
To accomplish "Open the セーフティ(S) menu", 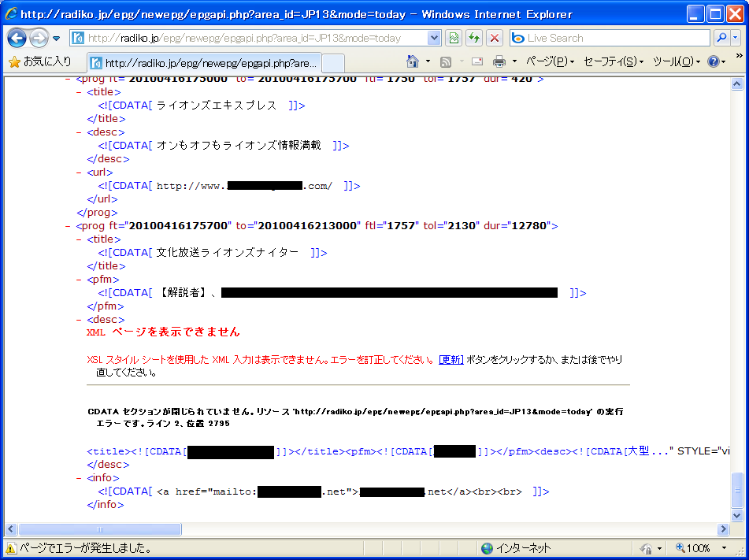I will point(614,61).
